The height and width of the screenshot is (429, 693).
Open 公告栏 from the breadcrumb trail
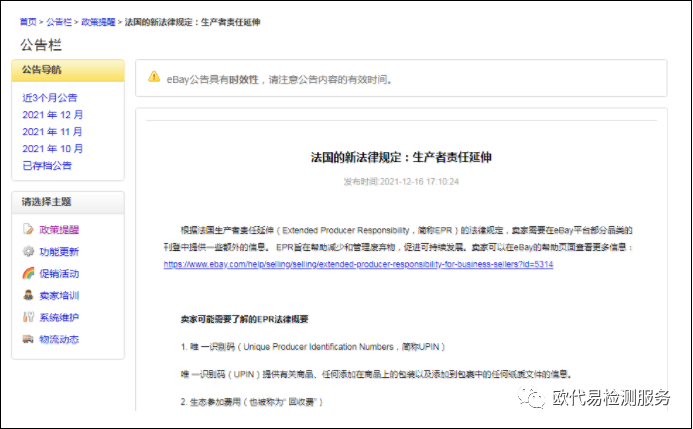click(60, 22)
